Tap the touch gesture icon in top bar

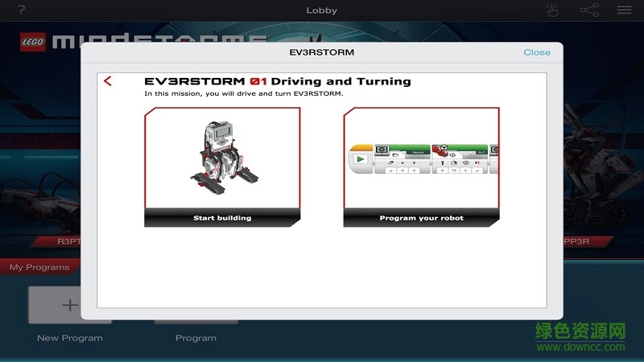click(552, 10)
